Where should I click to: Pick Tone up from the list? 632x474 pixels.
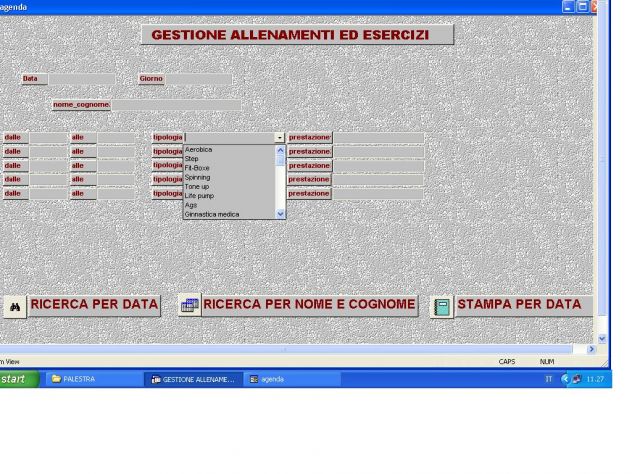tap(230, 187)
